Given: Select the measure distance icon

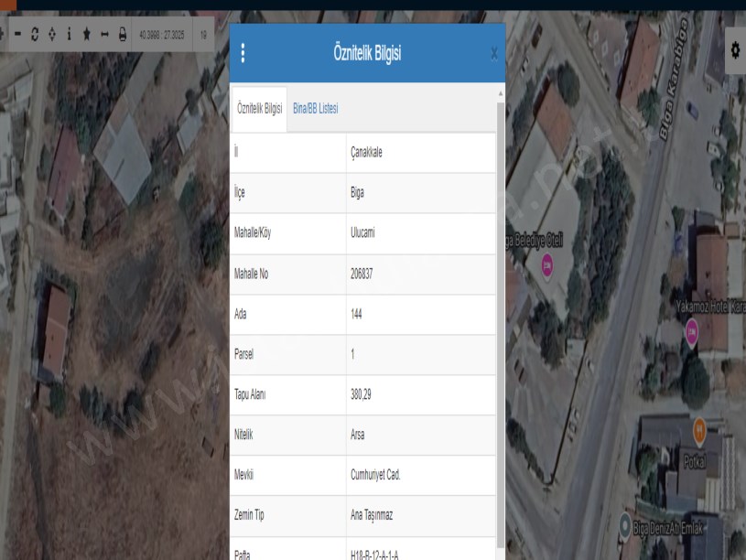Looking at the screenshot, I should tap(104, 34).
